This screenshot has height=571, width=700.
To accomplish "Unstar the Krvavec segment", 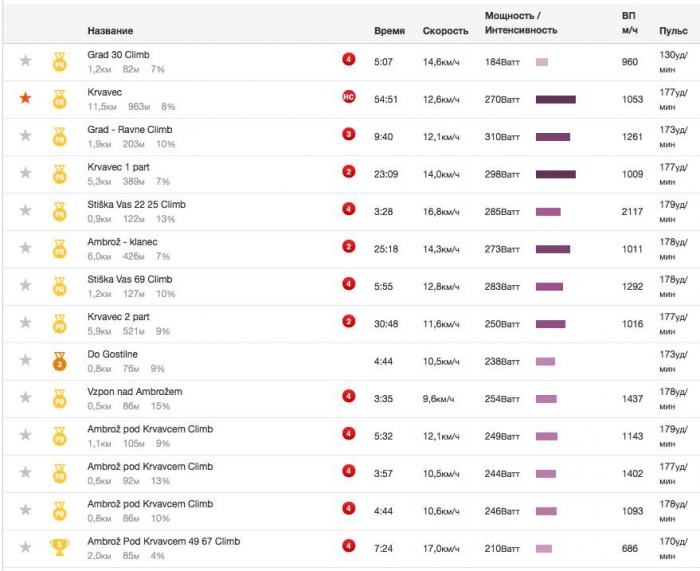I will point(26,98).
